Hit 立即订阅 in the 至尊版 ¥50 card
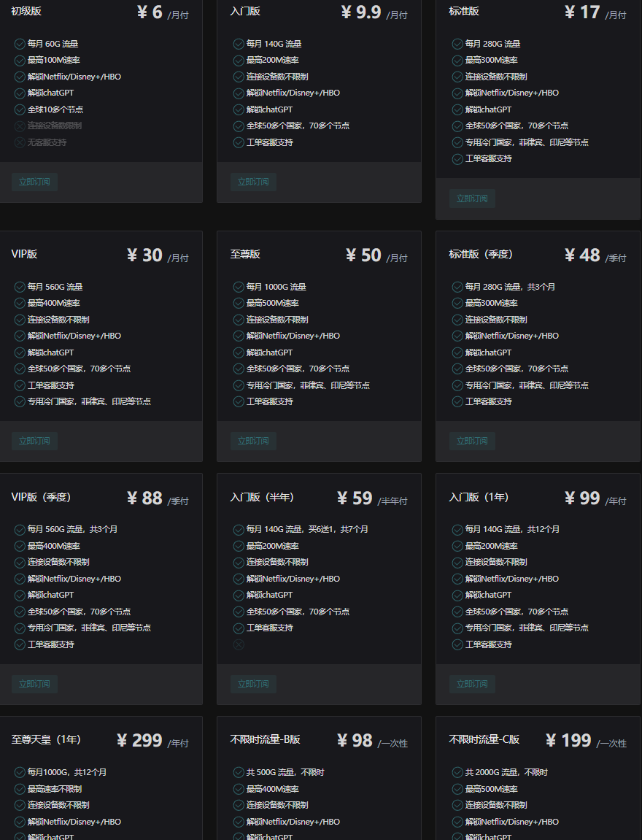Image resolution: width=642 pixels, height=840 pixels. pyautogui.click(x=253, y=441)
